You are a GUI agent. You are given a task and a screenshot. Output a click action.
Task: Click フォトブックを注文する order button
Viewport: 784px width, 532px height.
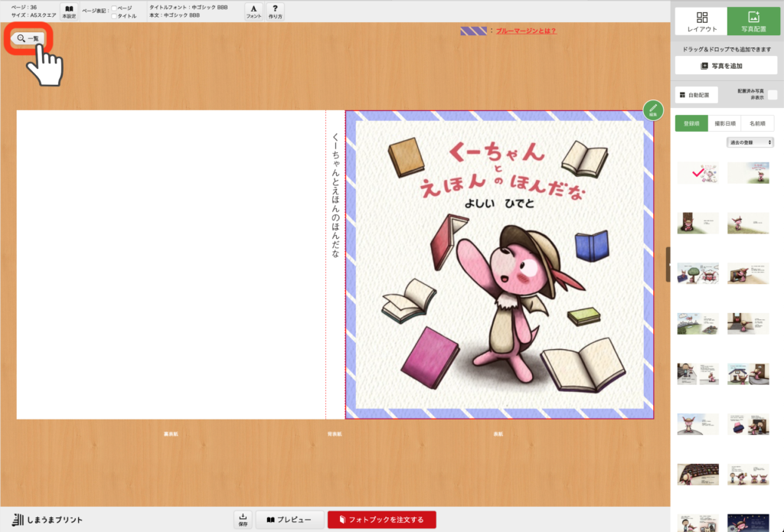pos(381,520)
